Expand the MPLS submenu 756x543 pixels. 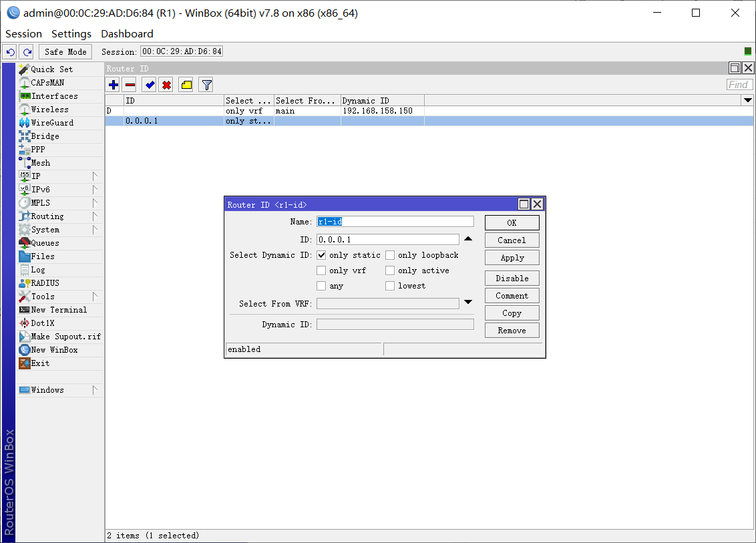point(95,203)
